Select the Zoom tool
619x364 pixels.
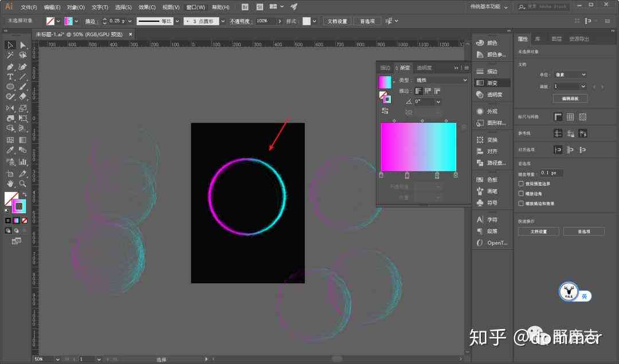pos(23,183)
